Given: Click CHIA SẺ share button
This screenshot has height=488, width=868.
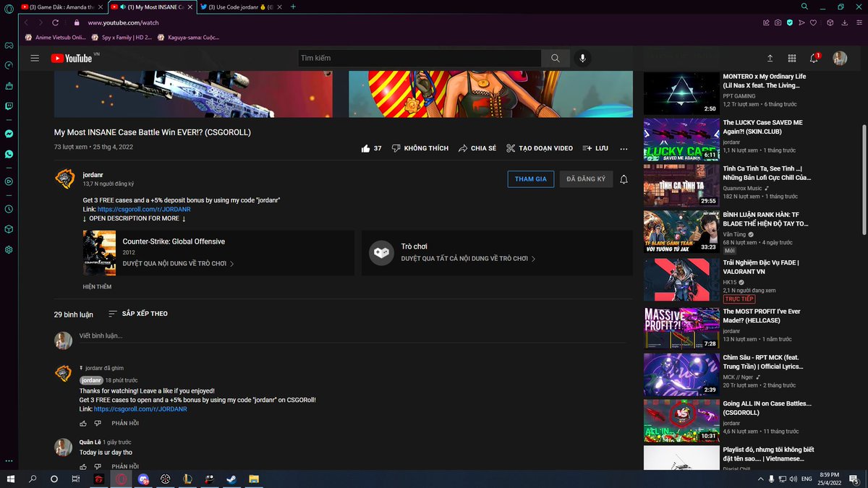Looking at the screenshot, I should (477, 148).
